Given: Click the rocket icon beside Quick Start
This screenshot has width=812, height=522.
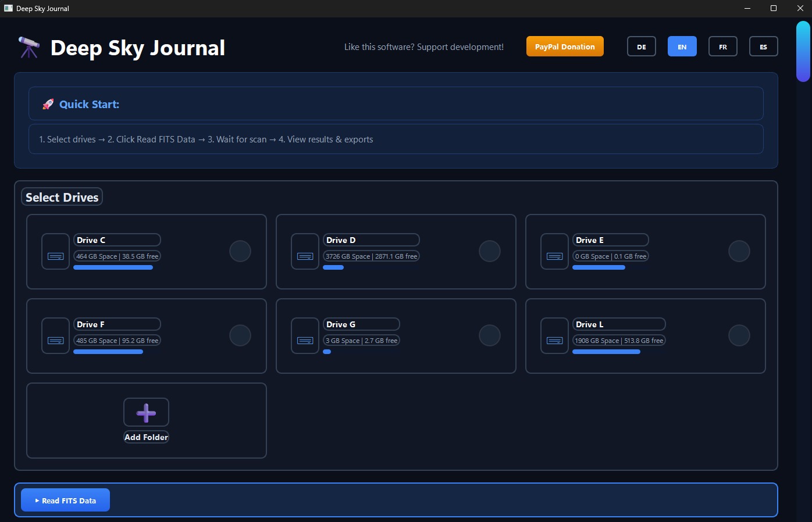Looking at the screenshot, I should (x=48, y=104).
